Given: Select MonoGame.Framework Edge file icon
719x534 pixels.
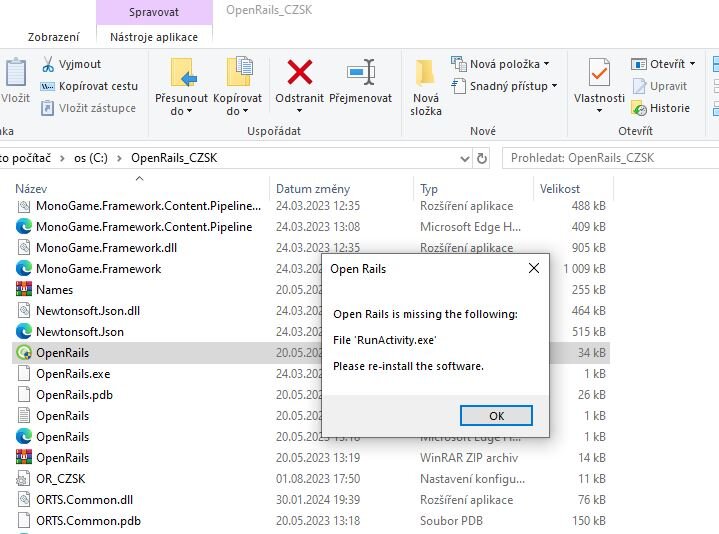Looking at the screenshot, I should 24,269.
